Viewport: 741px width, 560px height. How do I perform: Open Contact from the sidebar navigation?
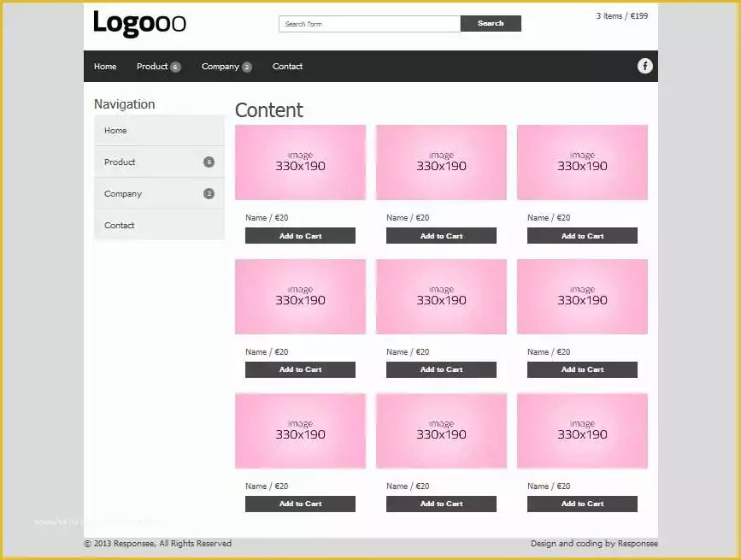click(x=120, y=225)
